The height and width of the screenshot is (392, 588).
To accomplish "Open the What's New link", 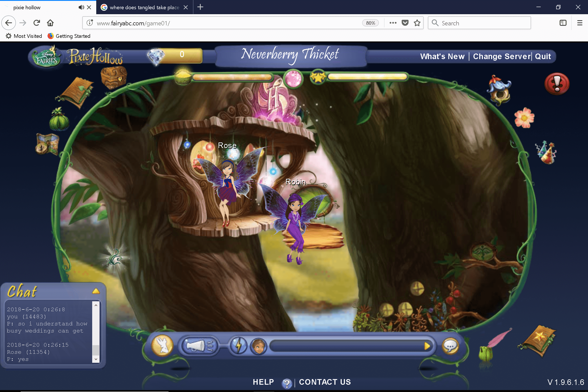I will tap(442, 56).
